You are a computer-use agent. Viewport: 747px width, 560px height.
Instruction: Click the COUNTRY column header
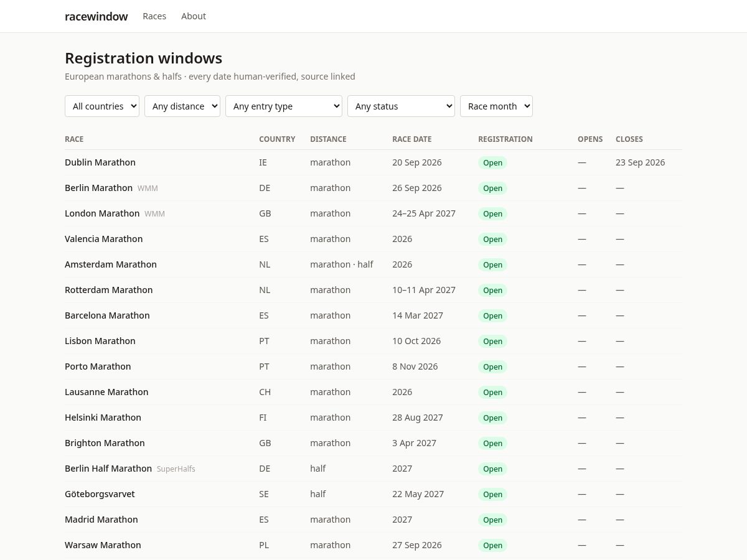coord(277,139)
